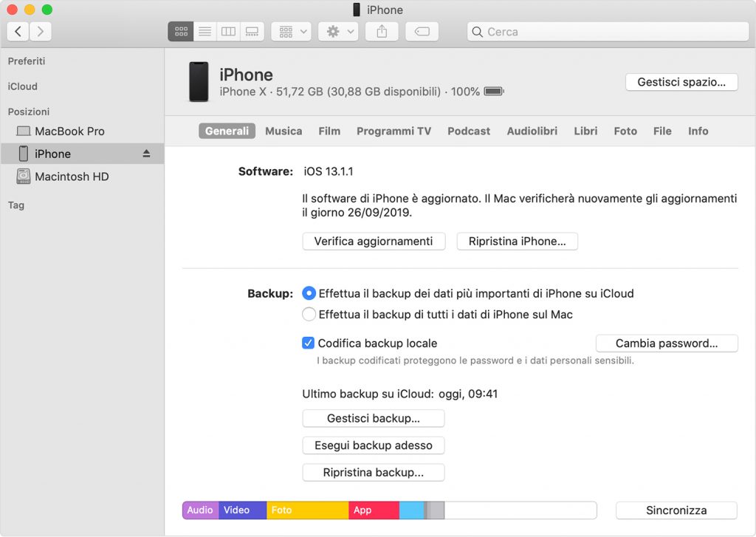Switch to column view mode
This screenshot has width=756, height=537.
(x=228, y=31)
